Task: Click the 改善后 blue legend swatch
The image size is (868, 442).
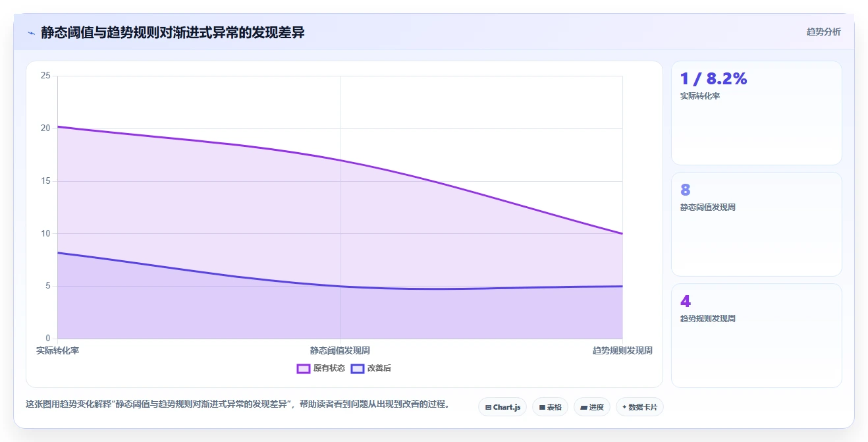Action: tap(358, 368)
